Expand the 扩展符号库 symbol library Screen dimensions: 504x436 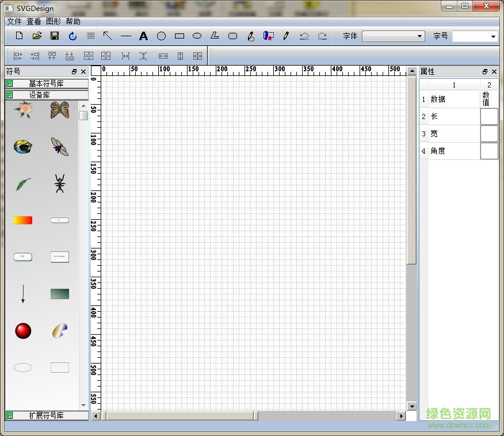[x=47, y=415]
